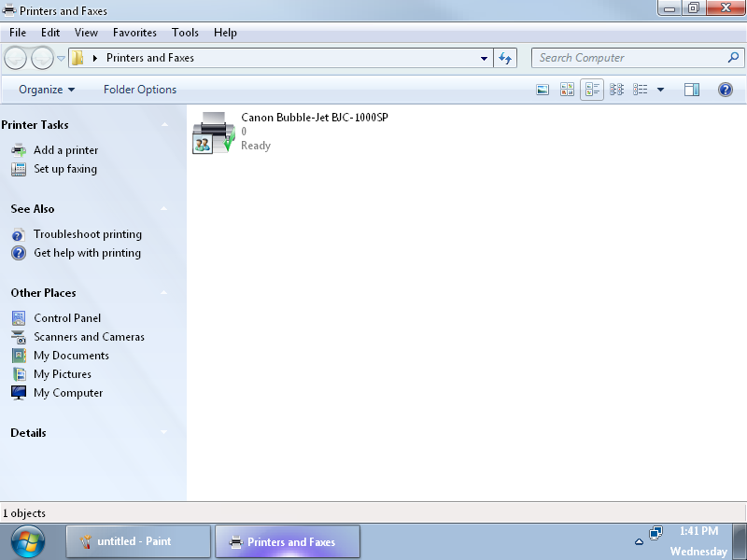This screenshot has width=747, height=560.
Task: Click the Troubleshoot printing help icon
Action: (19, 235)
